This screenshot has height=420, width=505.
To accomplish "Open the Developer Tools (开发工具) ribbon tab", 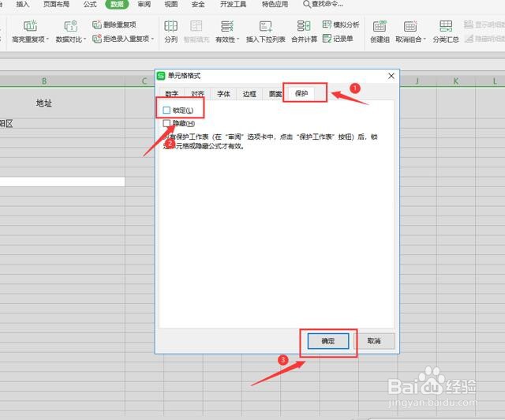I will (234, 4).
